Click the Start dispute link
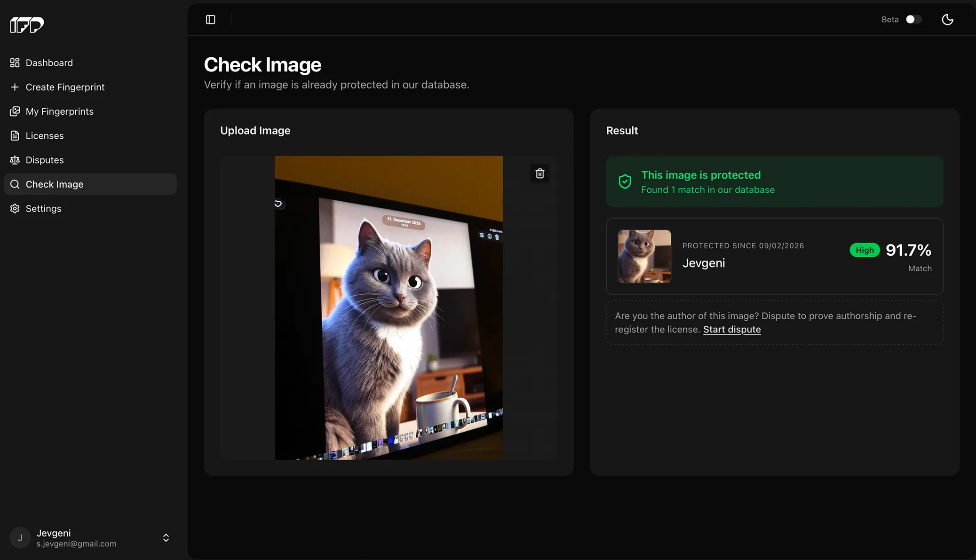This screenshot has width=976, height=560. 732,330
